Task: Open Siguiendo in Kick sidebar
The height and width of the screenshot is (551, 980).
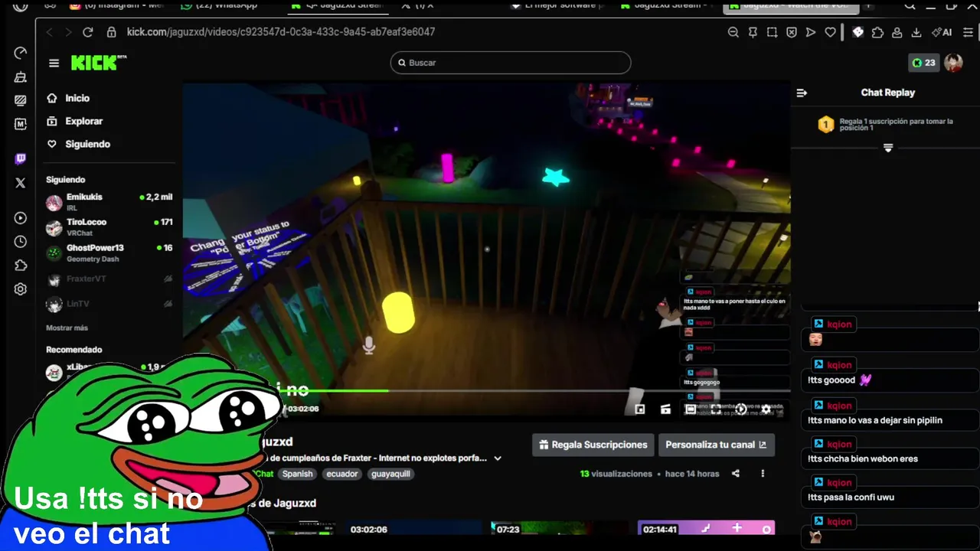Action: (78, 144)
